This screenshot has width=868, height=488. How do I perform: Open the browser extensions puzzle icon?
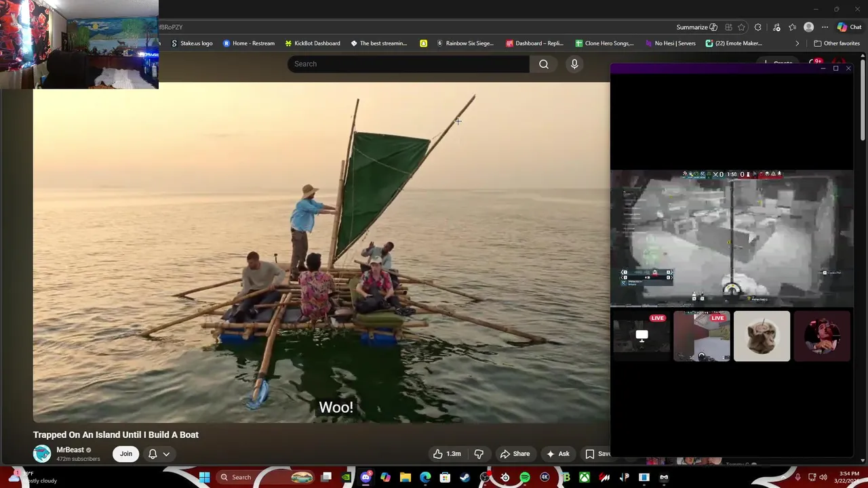coord(758,27)
